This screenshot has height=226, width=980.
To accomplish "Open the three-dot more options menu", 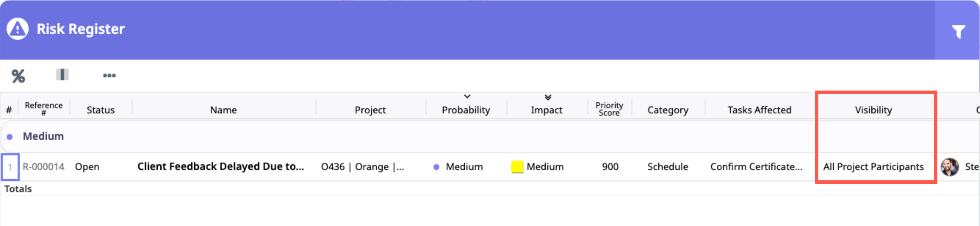I will coord(109,75).
